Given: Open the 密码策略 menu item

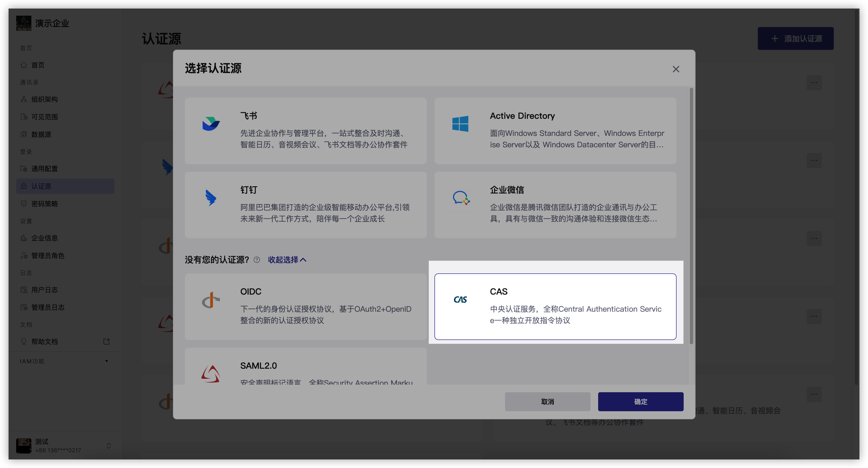Looking at the screenshot, I should pos(65,204).
